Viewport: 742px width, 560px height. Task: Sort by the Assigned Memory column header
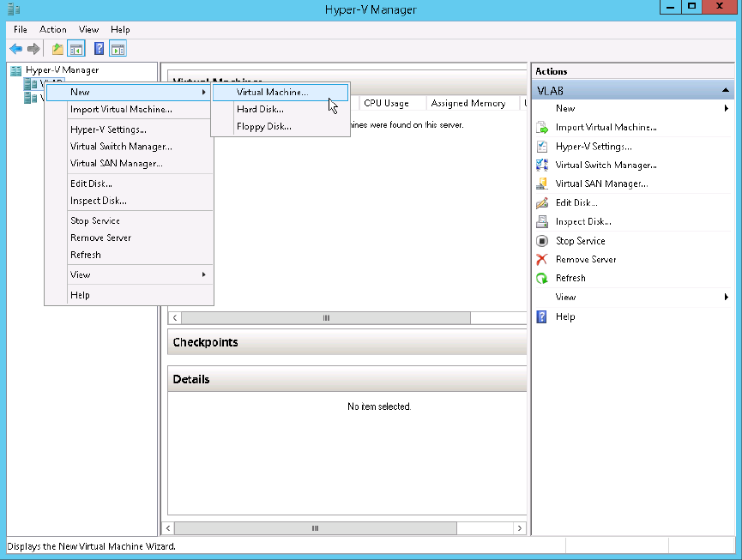pos(473,103)
